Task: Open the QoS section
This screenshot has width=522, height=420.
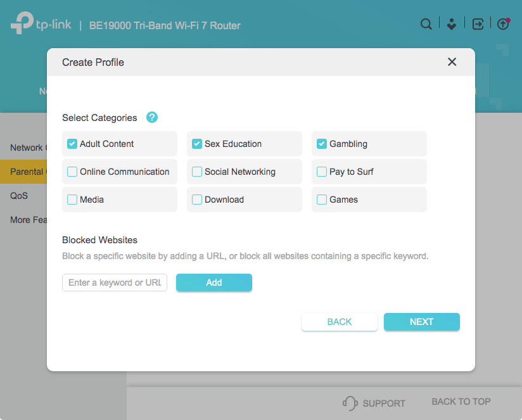Action: [19, 196]
